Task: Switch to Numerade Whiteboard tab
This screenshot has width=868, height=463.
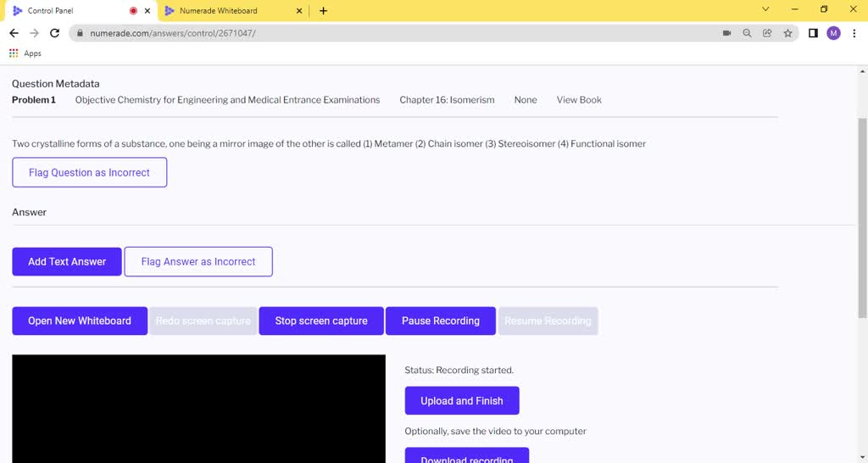Action: click(225, 11)
